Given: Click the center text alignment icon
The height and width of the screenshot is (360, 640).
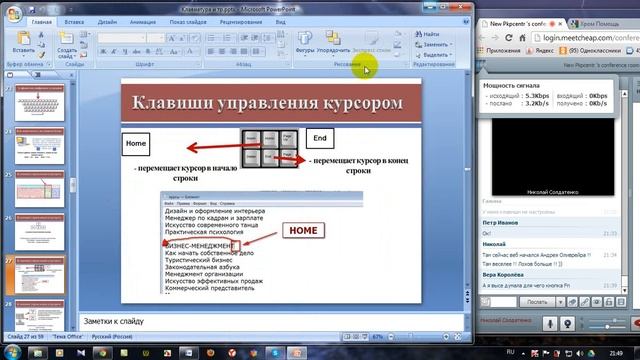Looking at the screenshot, I should tap(222, 51).
